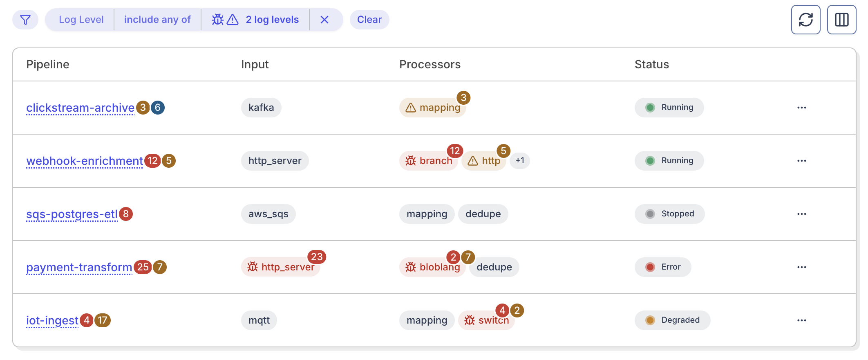Remove the Log Level filter
Viewport: 868px width, 360px height.
coord(324,20)
